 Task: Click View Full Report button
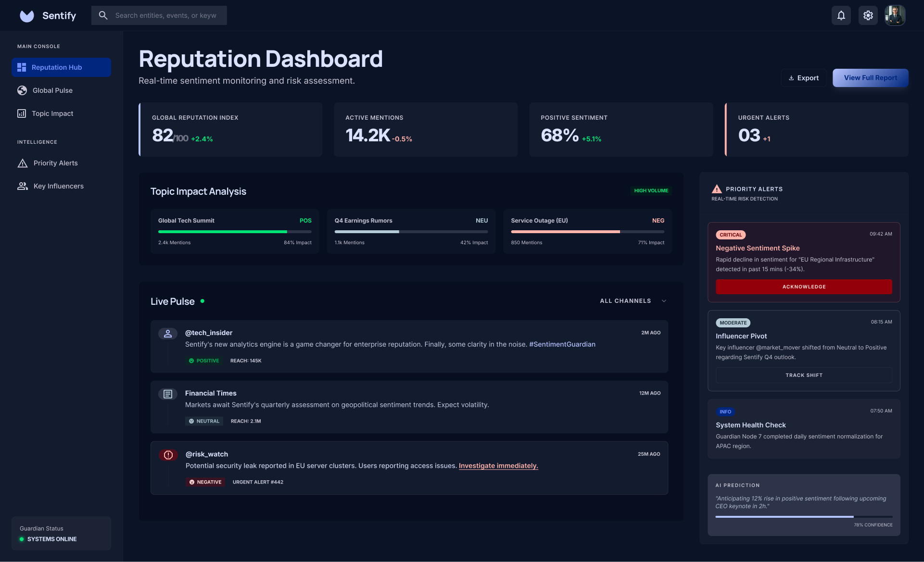[x=871, y=78]
